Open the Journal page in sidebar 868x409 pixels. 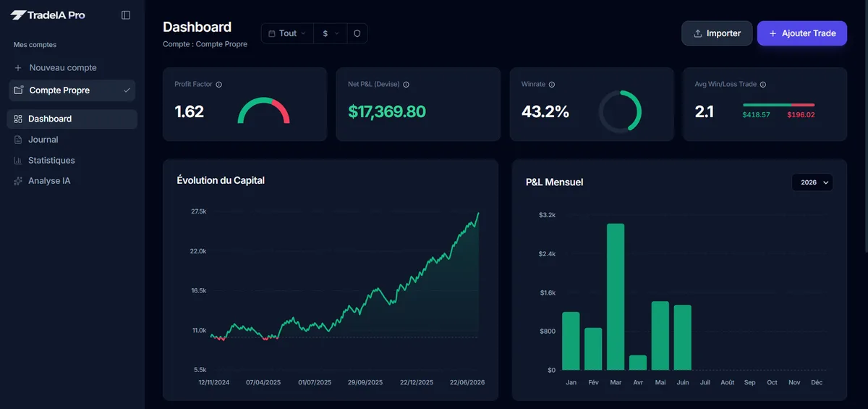click(72, 140)
